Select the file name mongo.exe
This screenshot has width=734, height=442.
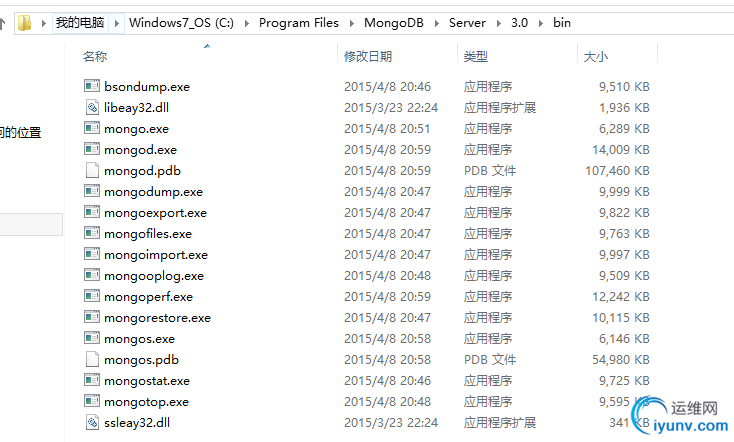tap(136, 129)
